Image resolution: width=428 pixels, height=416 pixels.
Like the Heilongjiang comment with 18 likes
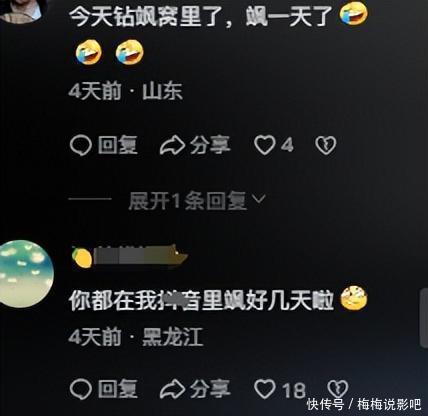[x=265, y=389]
